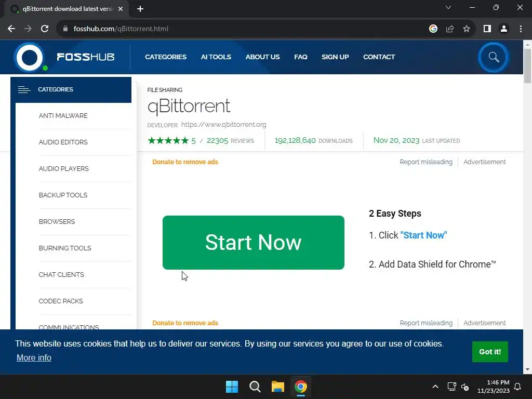Open the qbittorrent.org developer link
532x399 pixels.
(x=223, y=125)
